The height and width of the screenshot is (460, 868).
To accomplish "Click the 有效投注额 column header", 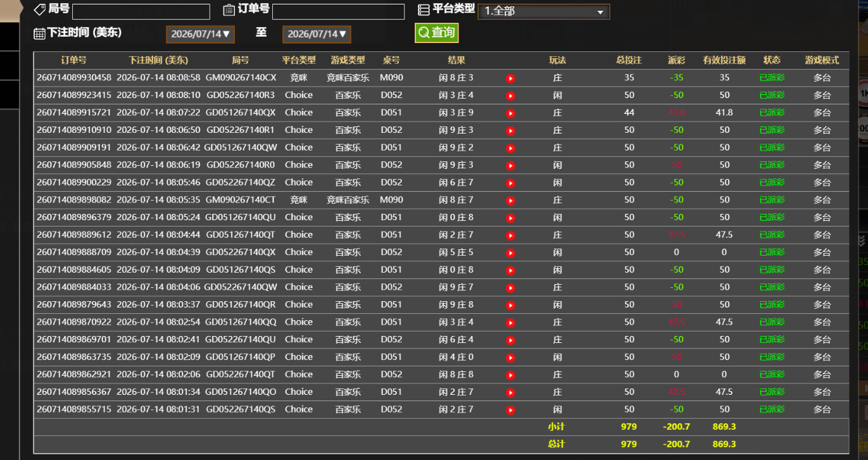I will 724,60.
